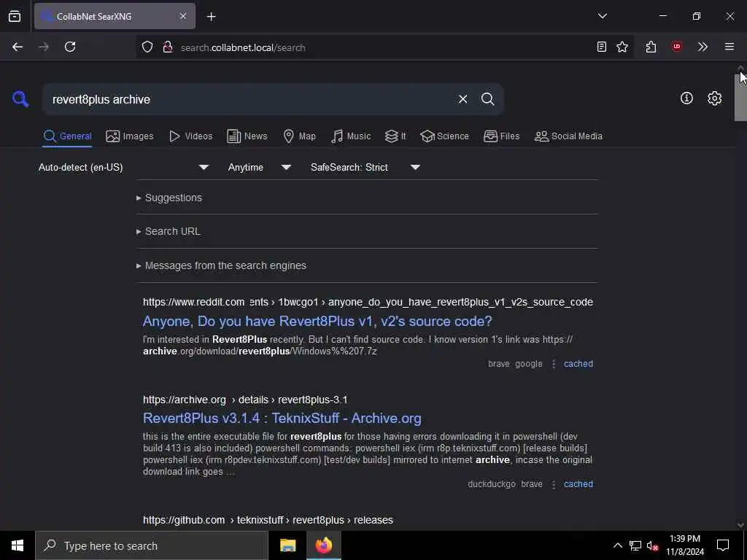Screen dimensions: 747x560
Task: Click the reddit.com result URL
Action: (x=368, y=303)
